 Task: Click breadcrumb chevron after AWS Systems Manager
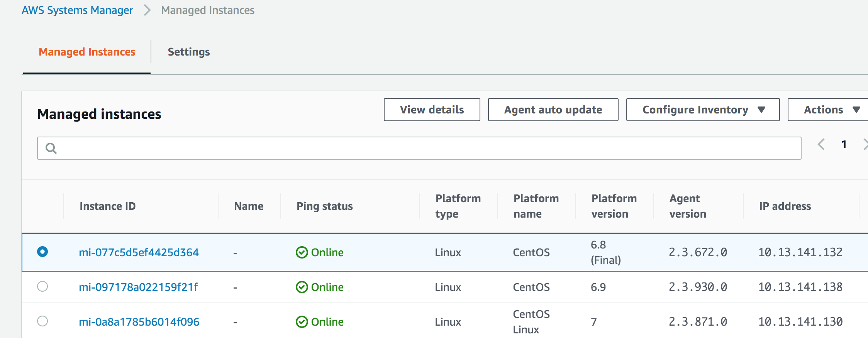[147, 10]
